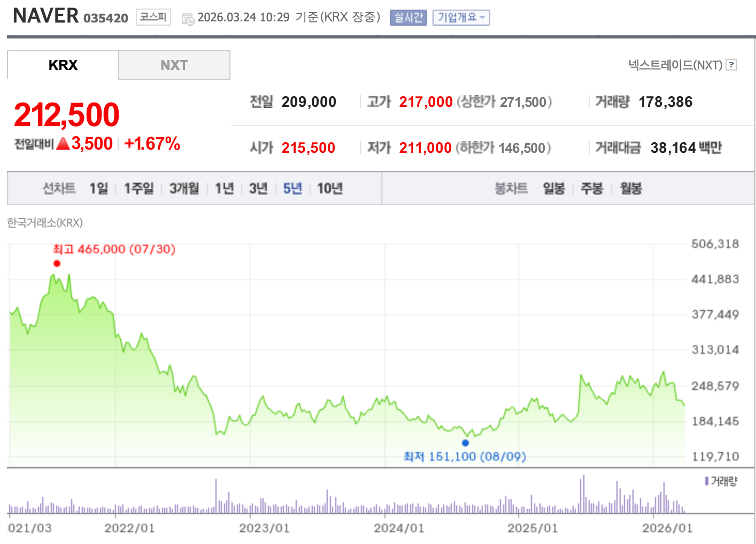Image resolution: width=756 pixels, height=544 pixels.
Task: Select the 1일 chart period
Action: coord(99,188)
